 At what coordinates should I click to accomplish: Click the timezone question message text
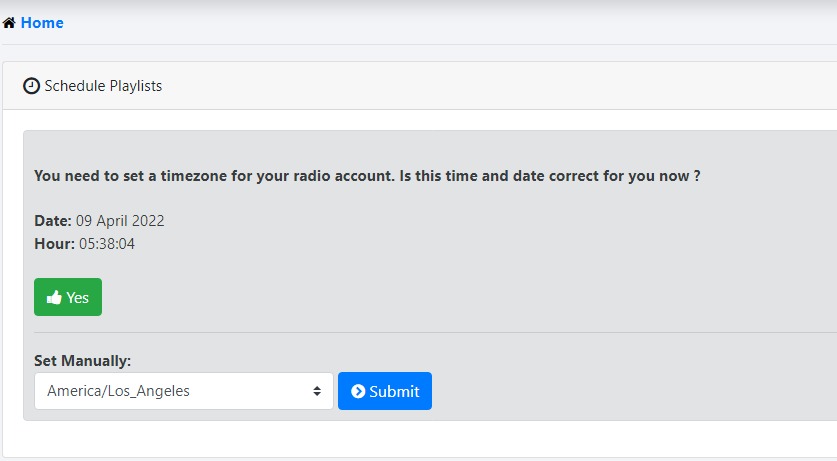tap(366, 176)
